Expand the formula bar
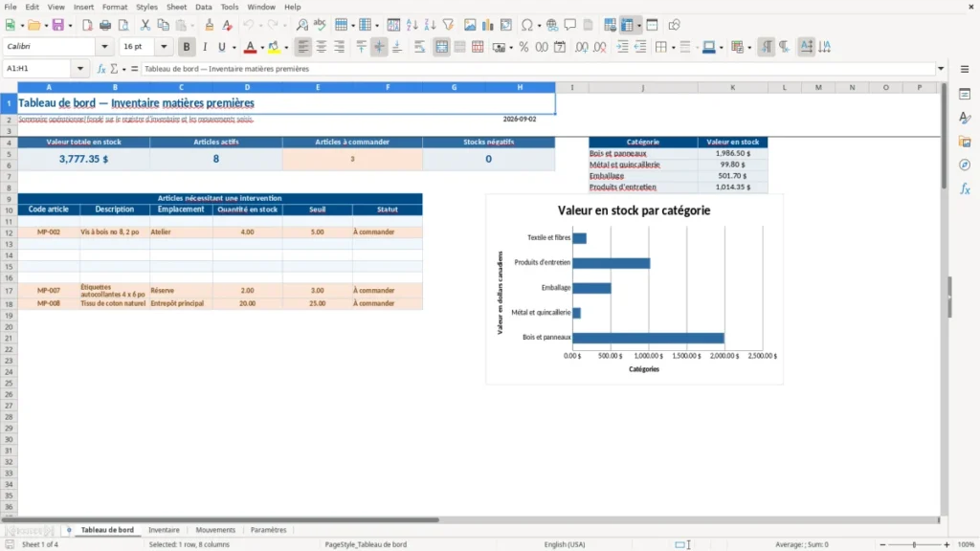980x551 pixels. (x=941, y=69)
